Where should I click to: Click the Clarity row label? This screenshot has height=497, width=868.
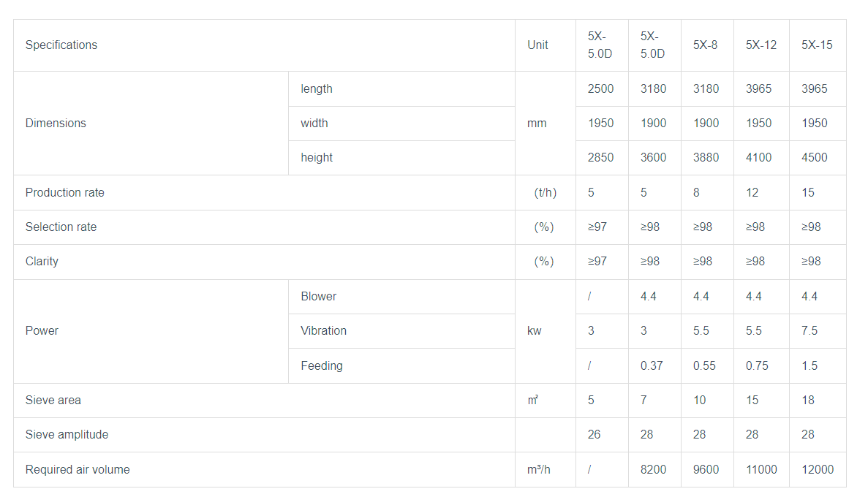[42, 262]
